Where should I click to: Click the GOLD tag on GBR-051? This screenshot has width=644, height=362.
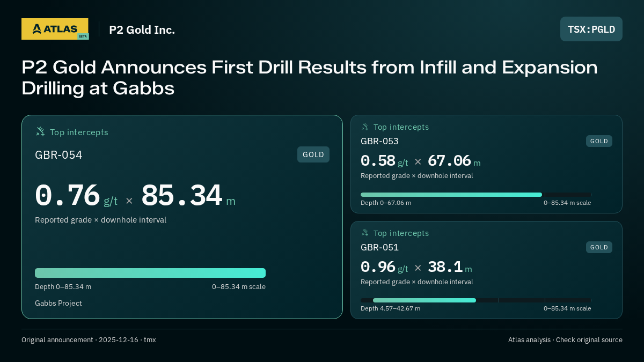click(599, 247)
